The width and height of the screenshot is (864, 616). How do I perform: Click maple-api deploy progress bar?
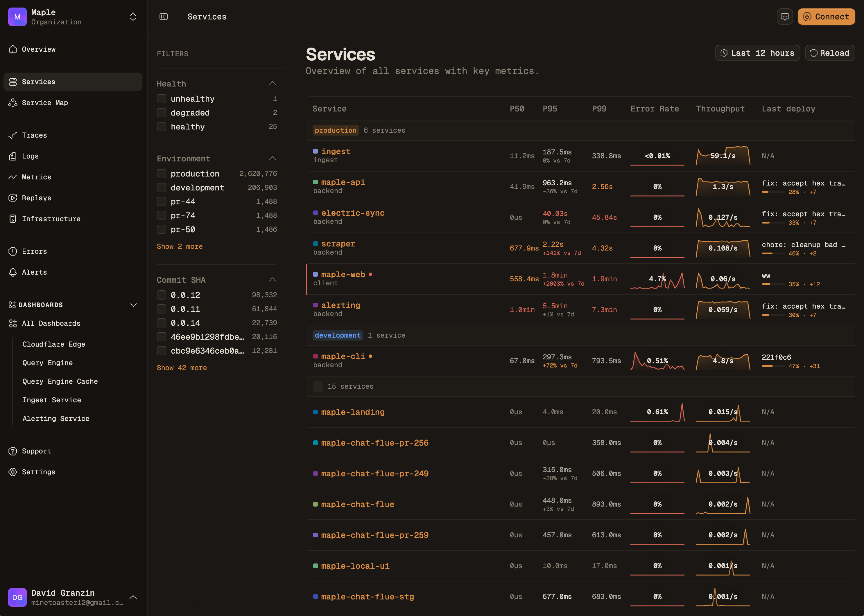(x=773, y=192)
